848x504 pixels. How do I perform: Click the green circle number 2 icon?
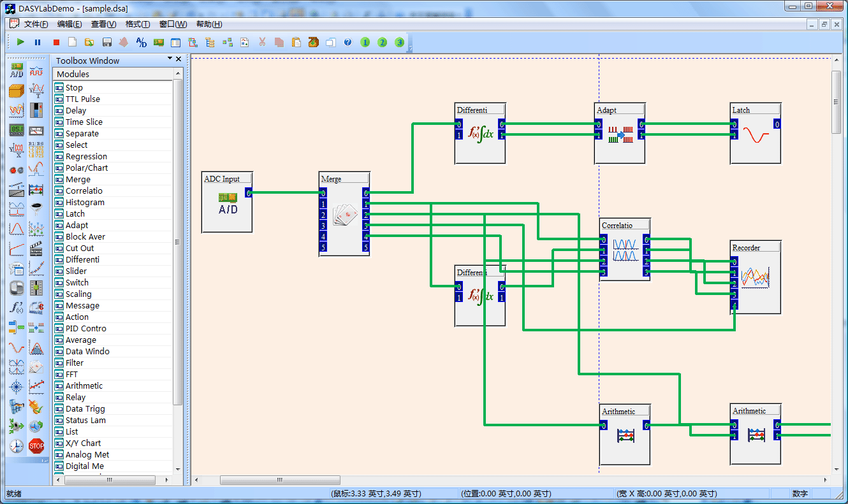pyautogui.click(x=382, y=42)
